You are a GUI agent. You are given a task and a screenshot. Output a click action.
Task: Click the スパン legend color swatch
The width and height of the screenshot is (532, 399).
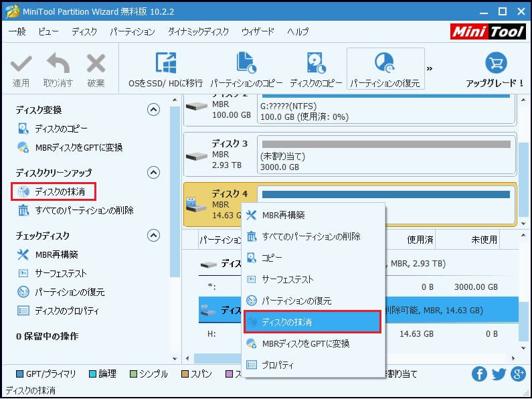185,374
